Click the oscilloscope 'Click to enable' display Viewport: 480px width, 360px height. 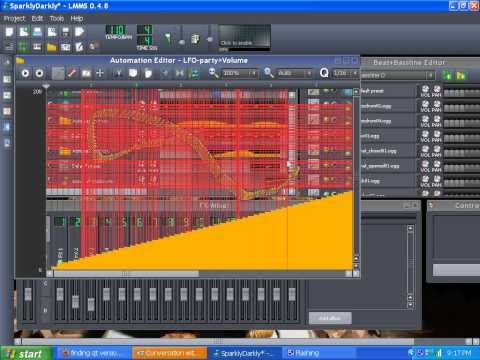[244, 38]
